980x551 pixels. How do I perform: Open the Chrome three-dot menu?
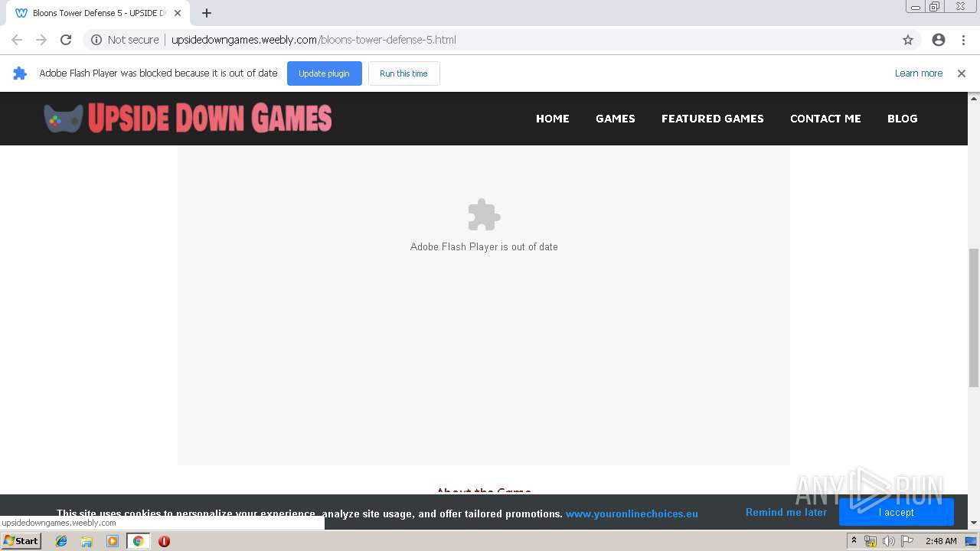point(963,40)
